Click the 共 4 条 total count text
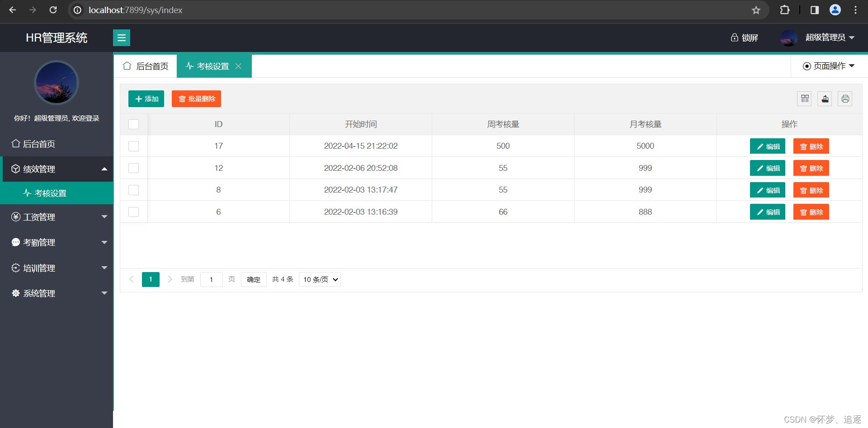The height and width of the screenshot is (428, 868). click(x=283, y=279)
